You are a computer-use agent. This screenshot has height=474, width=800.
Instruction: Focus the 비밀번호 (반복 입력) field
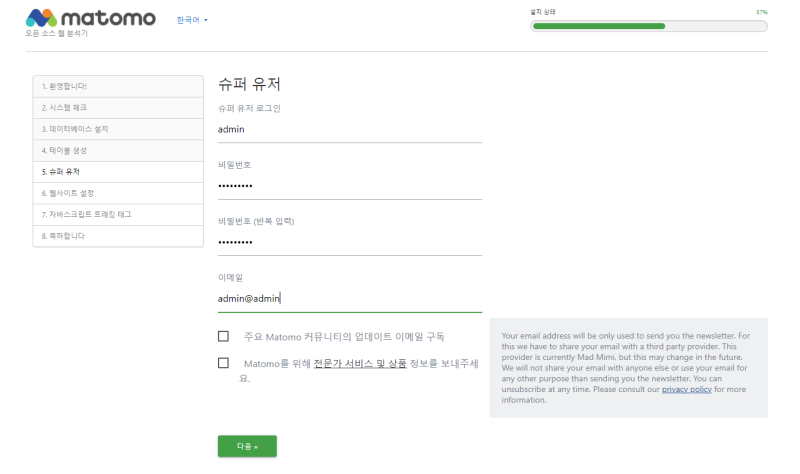pyautogui.click(x=349, y=242)
